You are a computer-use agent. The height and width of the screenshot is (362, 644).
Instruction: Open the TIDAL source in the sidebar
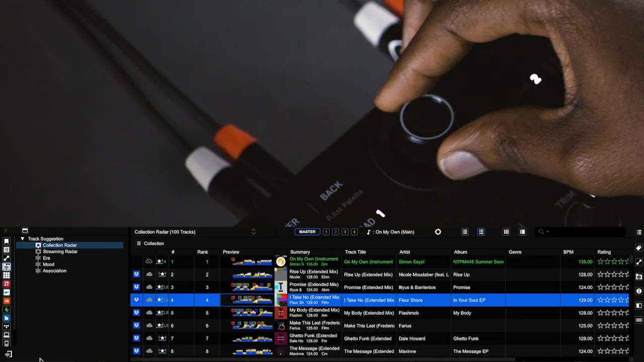click(x=7, y=326)
